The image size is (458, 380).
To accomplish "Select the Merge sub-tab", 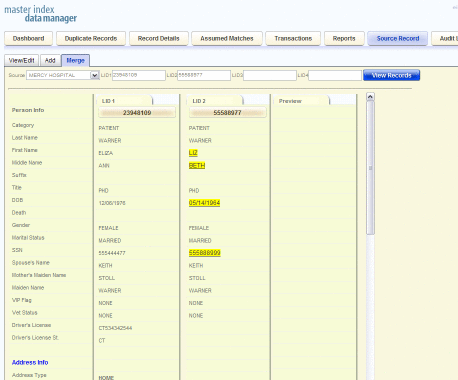I will click(x=75, y=60).
